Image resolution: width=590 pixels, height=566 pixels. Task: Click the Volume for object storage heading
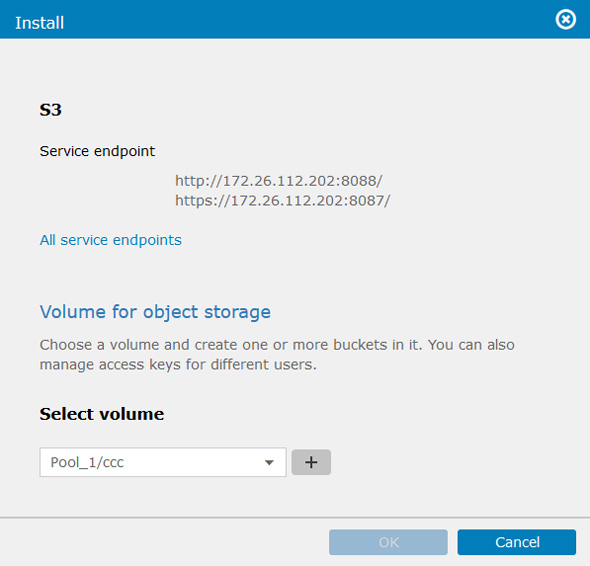coord(155,312)
